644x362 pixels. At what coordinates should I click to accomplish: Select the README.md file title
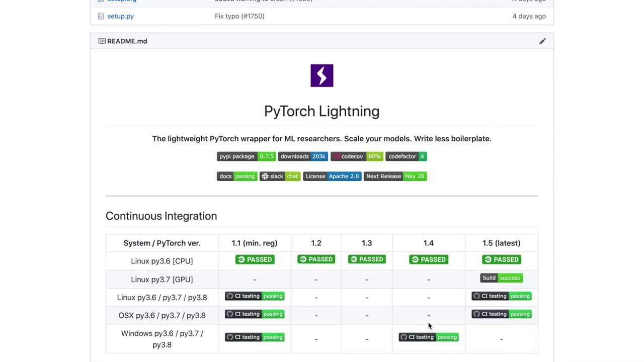[x=127, y=41]
